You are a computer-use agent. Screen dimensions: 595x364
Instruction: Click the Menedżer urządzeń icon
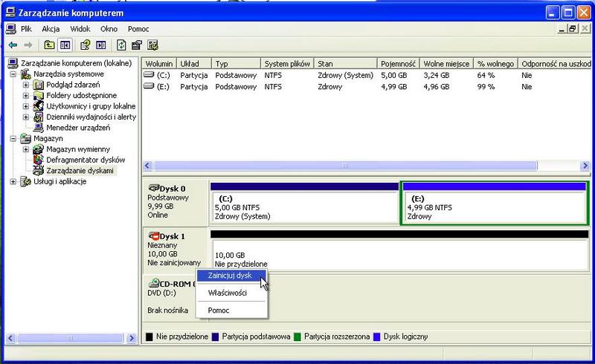click(x=39, y=128)
